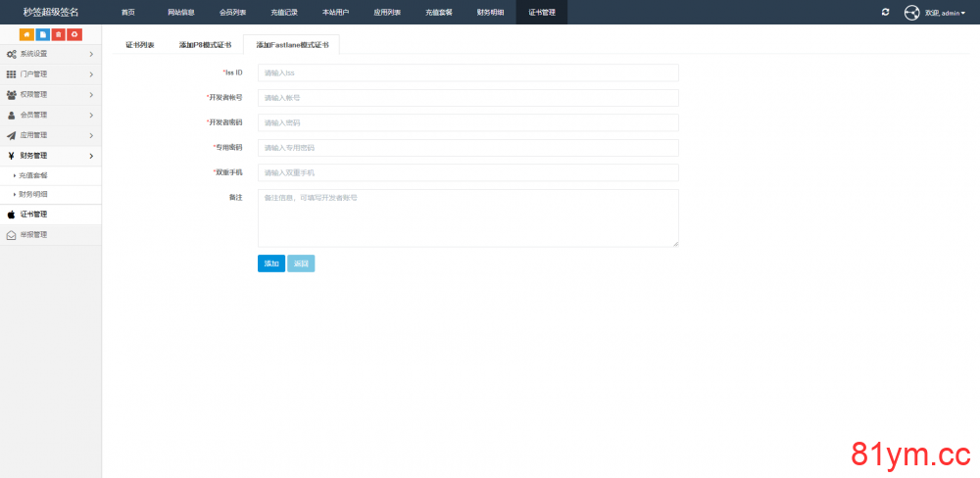Click the admin avatar icon
This screenshot has height=478, width=980.
tap(911, 13)
